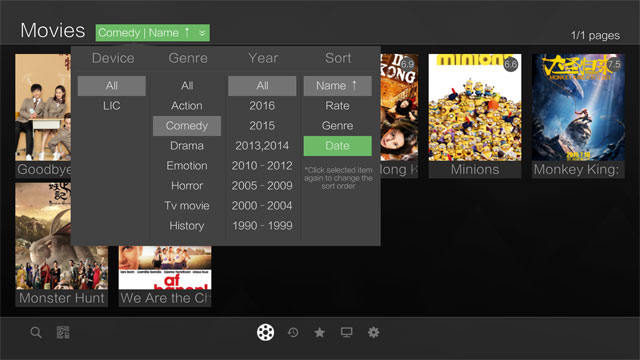
Task: Open the device monitor icon
Action: click(347, 333)
